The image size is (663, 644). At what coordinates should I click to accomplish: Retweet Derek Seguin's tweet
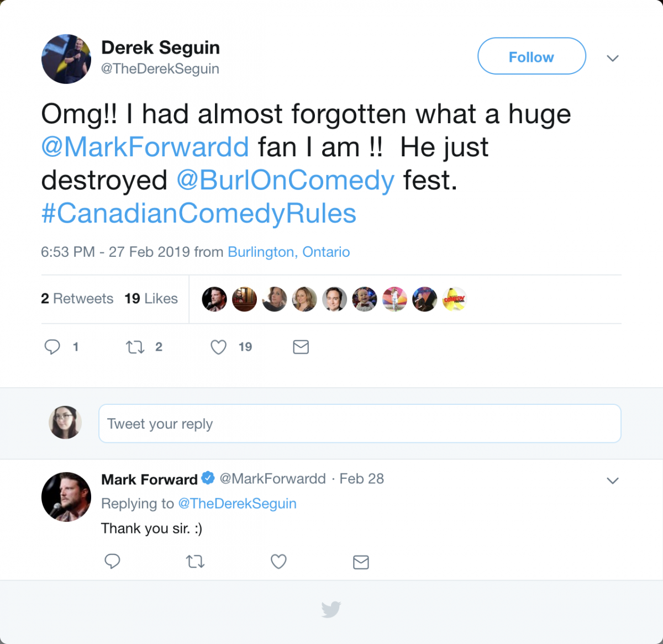click(x=135, y=347)
